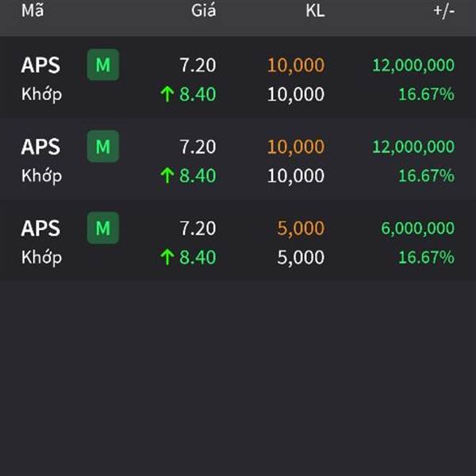The height and width of the screenshot is (476, 476).
Task: Click the Khớp status in the third row
Action: [41, 258]
